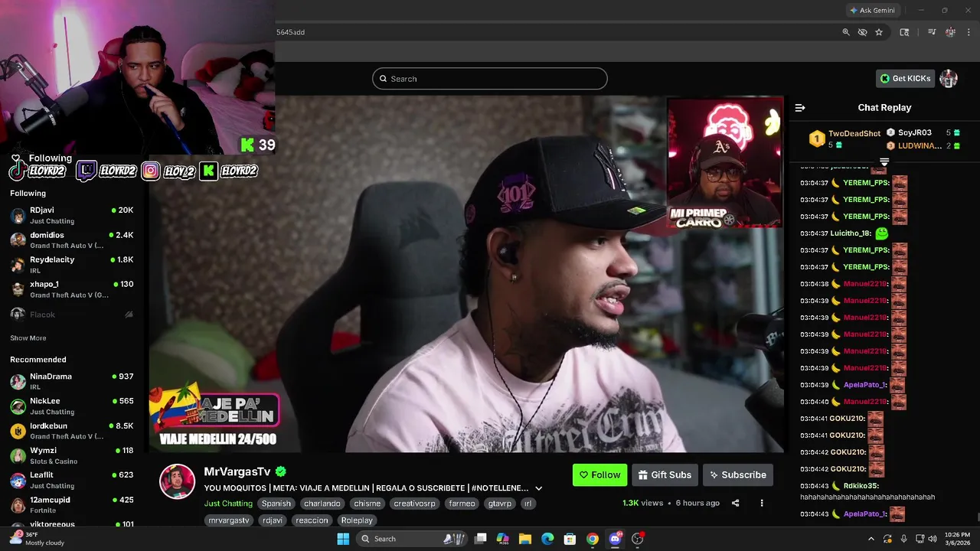Open the video more options kebab
Viewport: 980px width, 551px height.
tap(762, 503)
